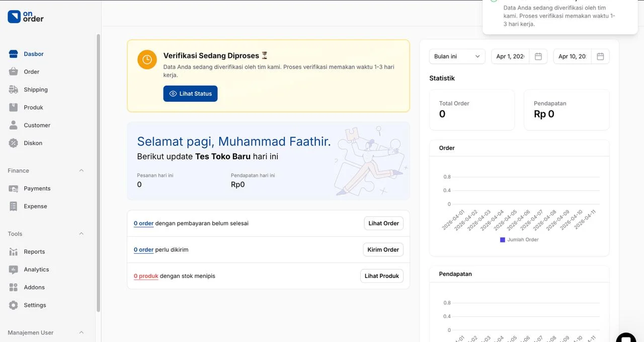Open Settings under Tools
Image resolution: width=644 pixels, height=342 pixels.
[x=35, y=305]
